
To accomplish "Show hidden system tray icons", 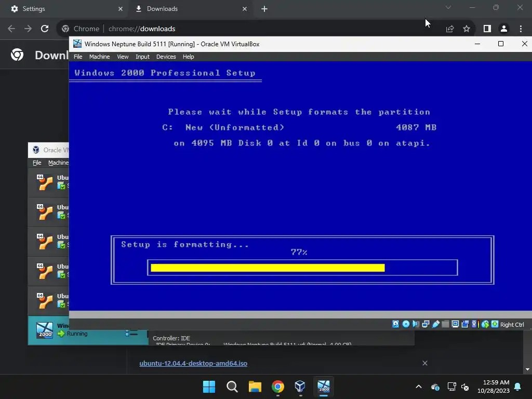I will click(419, 387).
